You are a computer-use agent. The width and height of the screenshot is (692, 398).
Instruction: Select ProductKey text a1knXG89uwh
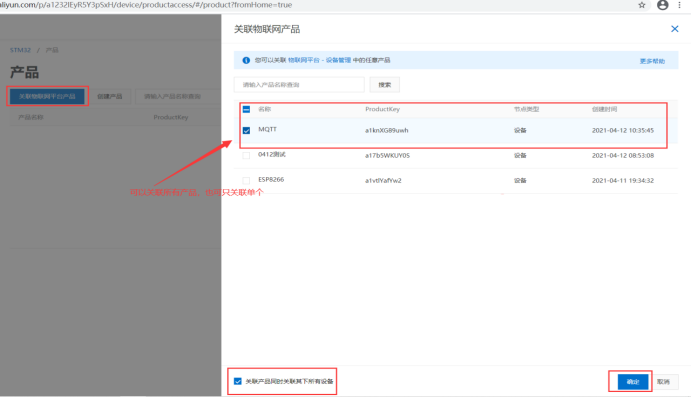[387, 130]
